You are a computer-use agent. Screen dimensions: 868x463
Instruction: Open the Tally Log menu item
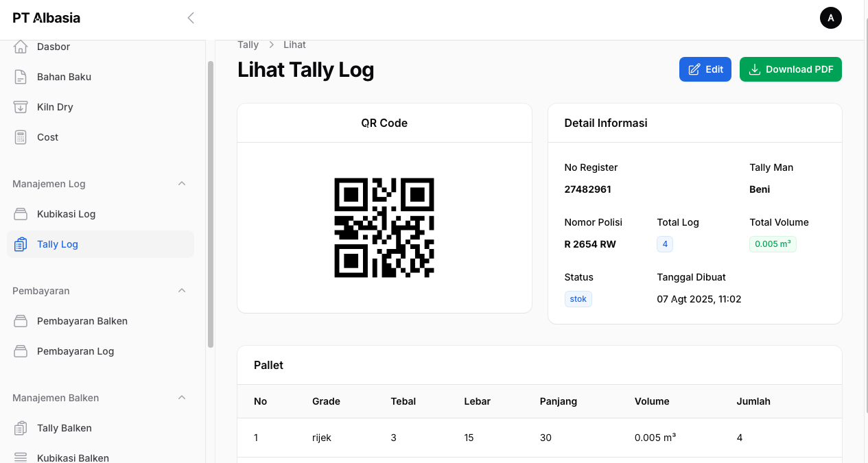pyautogui.click(x=58, y=244)
